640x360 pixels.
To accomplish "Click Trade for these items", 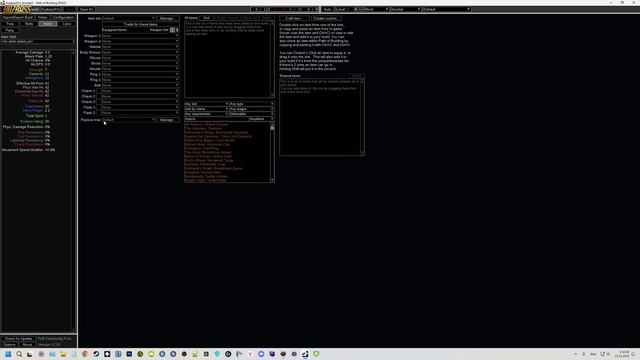I will [x=140, y=24].
